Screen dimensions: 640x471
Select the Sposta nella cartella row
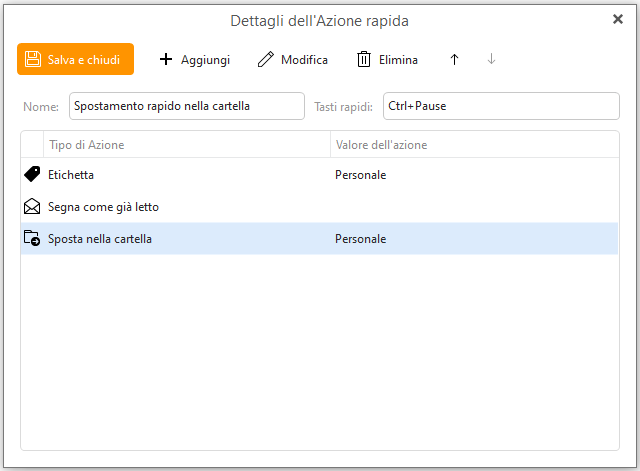point(320,238)
